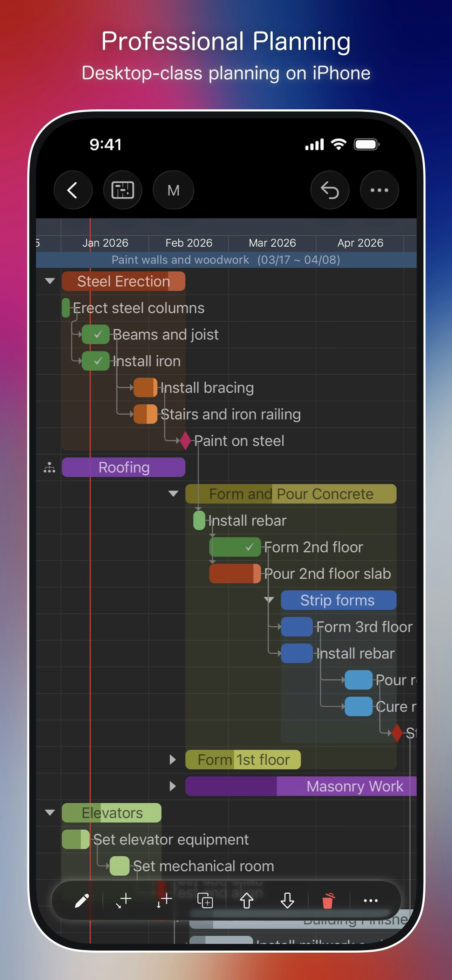Tap completed Install iron bar

click(x=96, y=361)
